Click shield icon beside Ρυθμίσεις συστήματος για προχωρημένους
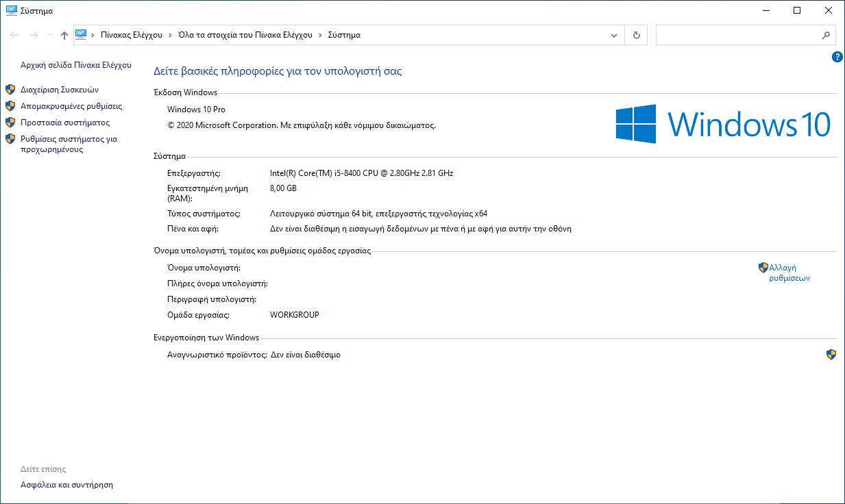This screenshot has height=504, width=845. click(x=10, y=139)
